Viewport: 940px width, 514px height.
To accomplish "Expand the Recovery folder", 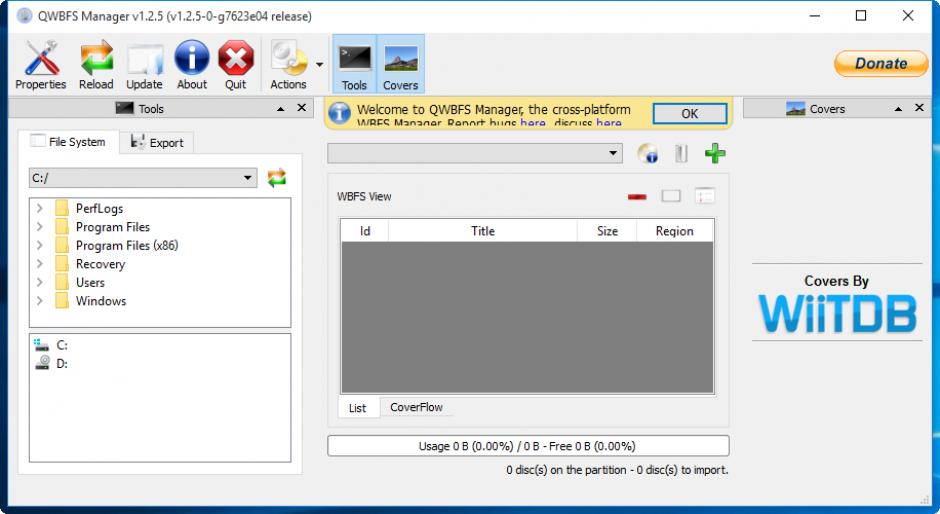I will tap(40, 264).
